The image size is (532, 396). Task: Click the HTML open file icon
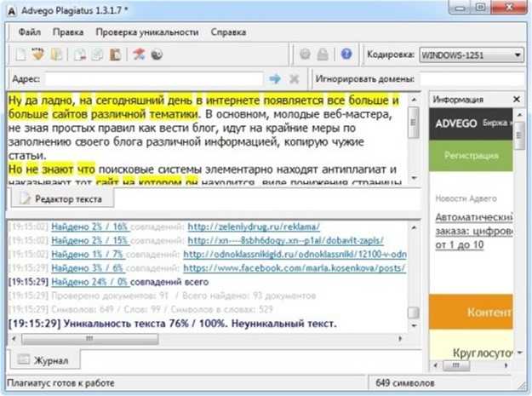pos(38,54)
